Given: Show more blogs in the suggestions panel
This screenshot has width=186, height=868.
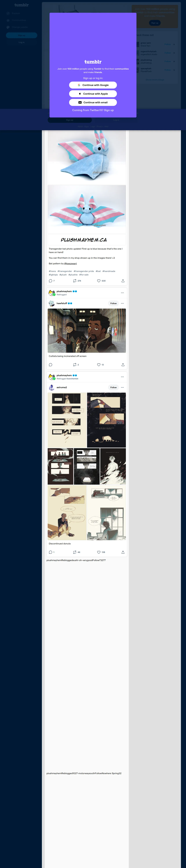Looking at the screenshot, I should tap(155, 80).
